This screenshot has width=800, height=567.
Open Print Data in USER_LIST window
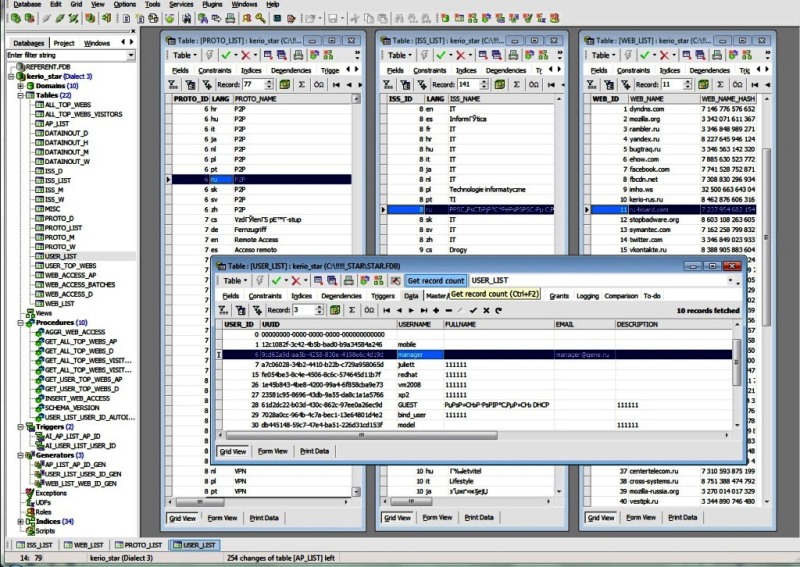pos(314,451)
